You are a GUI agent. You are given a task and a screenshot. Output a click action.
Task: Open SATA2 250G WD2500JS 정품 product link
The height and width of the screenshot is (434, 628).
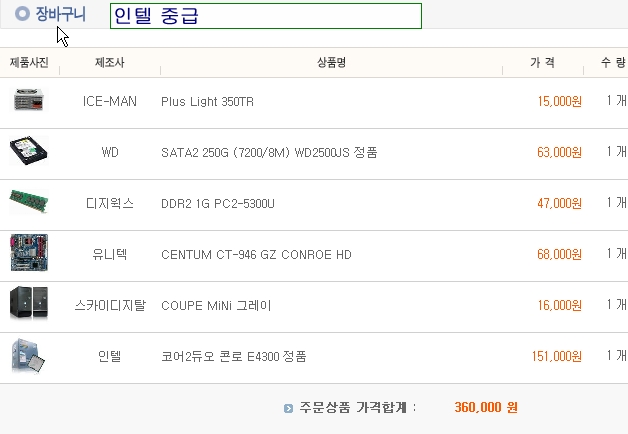click(x=269, y=153)
